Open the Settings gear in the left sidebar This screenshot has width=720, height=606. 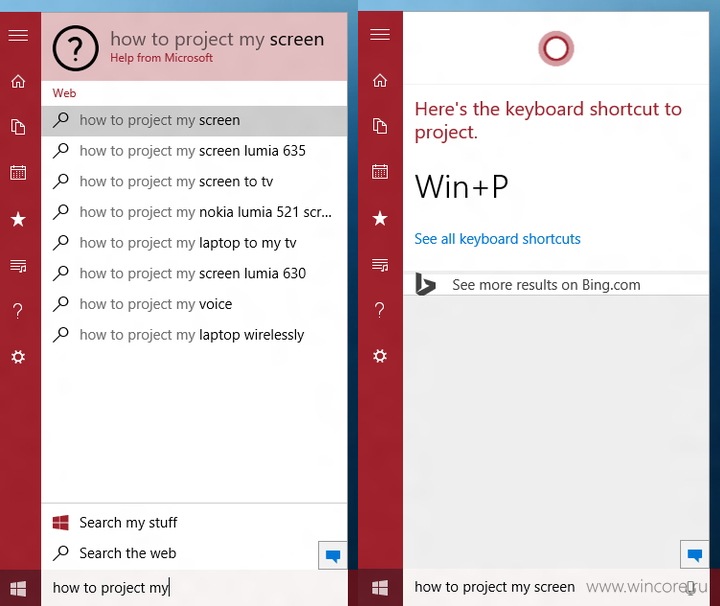click(x=18, y=357)
